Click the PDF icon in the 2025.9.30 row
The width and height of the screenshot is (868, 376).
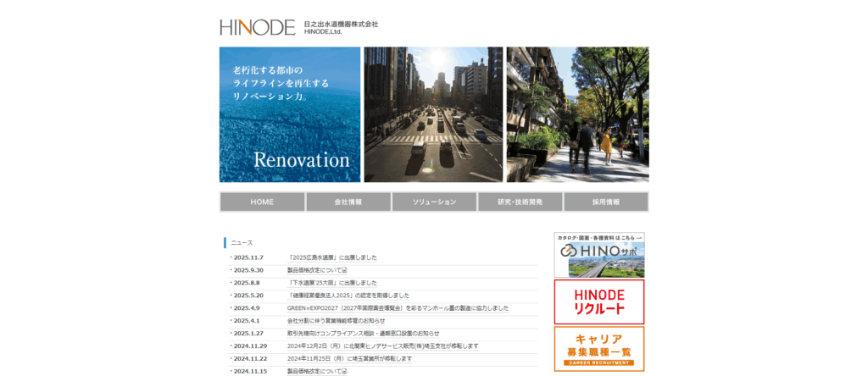tap(344, 270)
